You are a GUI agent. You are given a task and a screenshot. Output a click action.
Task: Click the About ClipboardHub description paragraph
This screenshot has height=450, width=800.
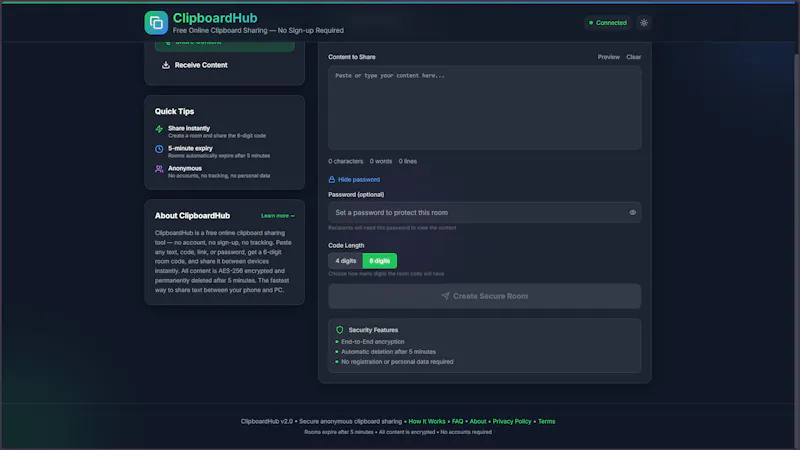pos(223,261)
